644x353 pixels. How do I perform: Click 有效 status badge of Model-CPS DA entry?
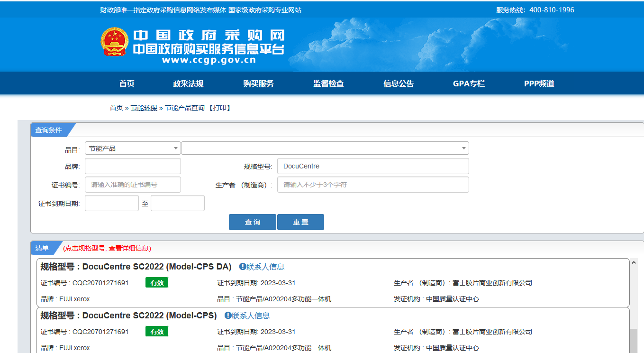point(157,283)
